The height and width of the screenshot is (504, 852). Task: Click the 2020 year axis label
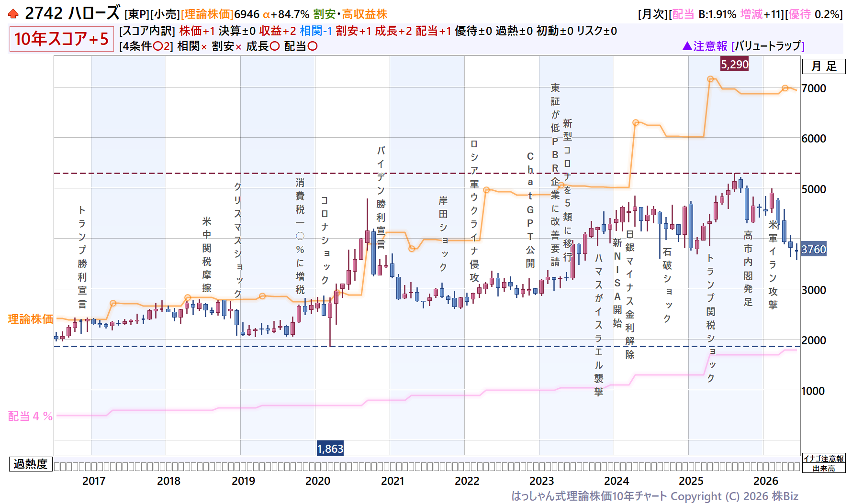click(318, 481)
